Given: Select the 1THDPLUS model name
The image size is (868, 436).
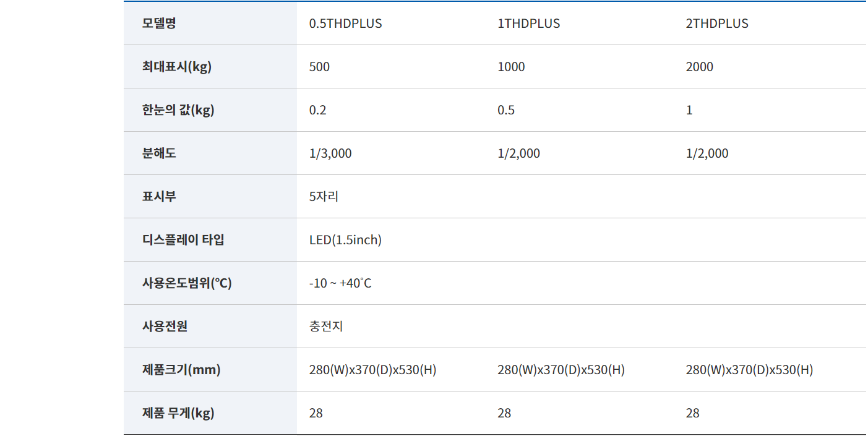Looking at the screenshot, I should [x=528, y=24].
